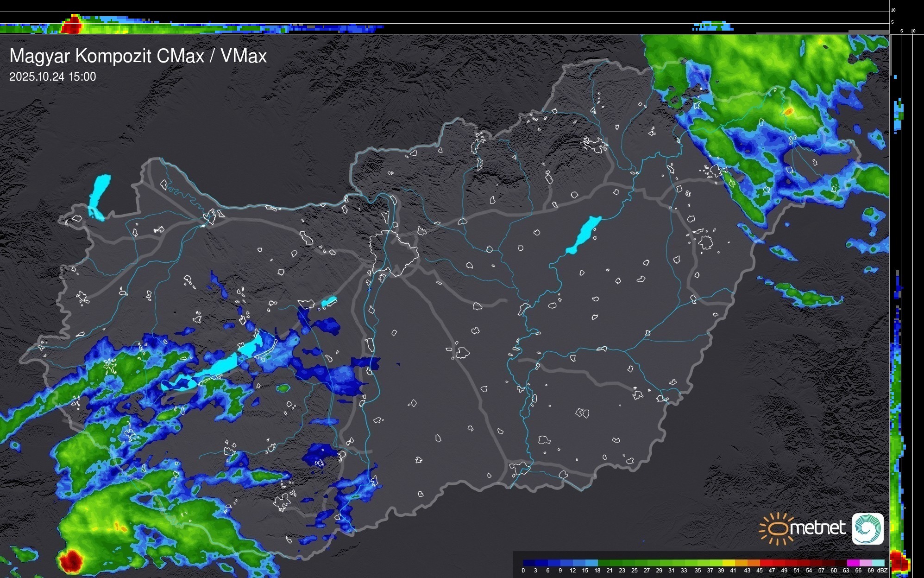Click the metnet wordmark text
The image size is (924, 578).
[817, 528]
